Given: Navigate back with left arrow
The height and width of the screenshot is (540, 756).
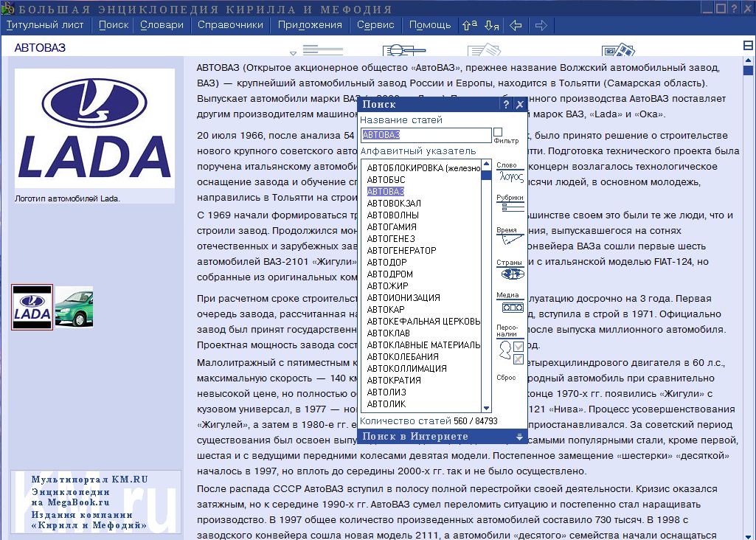Looking at the screenshot, I should click(x=516, y=25).
